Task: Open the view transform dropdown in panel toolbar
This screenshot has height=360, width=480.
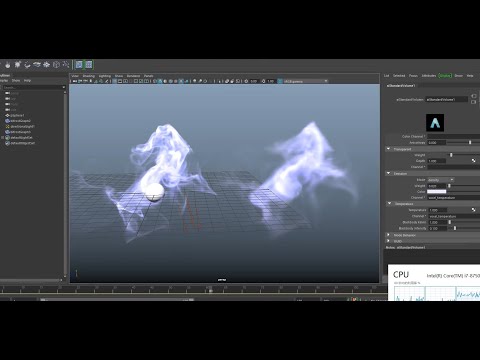Action: point(306,81)
